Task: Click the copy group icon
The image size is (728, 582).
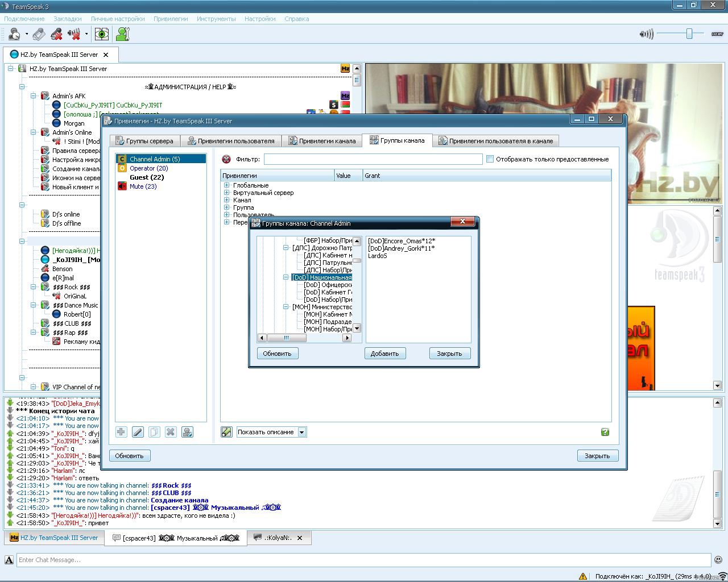Action: click(x=154, y=432)
